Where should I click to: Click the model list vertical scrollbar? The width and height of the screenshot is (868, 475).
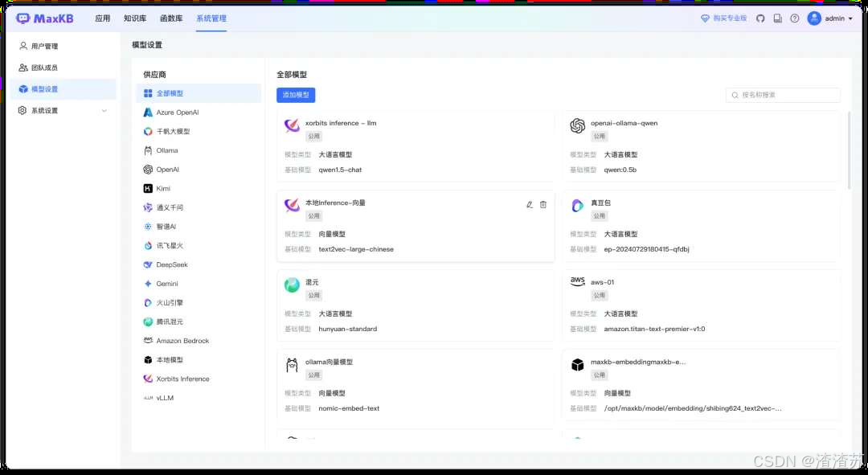[x=849, y=149]
